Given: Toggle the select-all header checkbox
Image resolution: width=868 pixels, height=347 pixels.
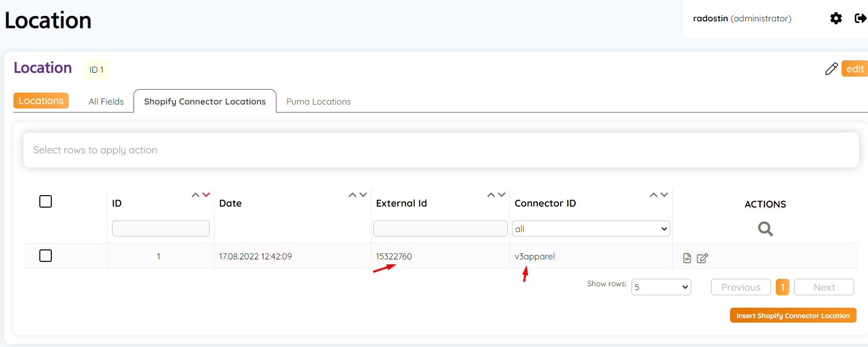Looking at the screenshot, I should [45, 201].
